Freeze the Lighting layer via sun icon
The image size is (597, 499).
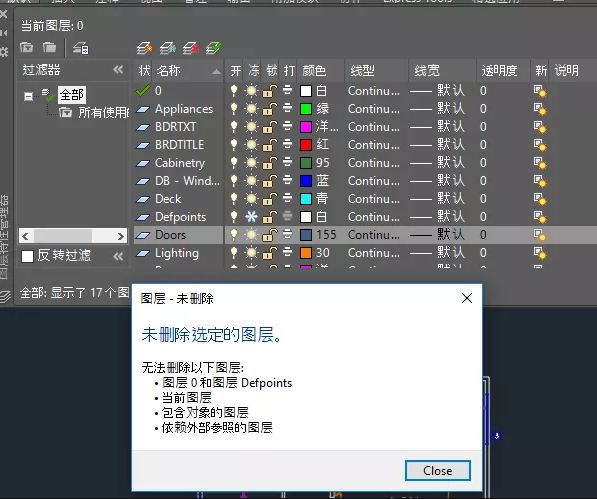click(251, 253)
